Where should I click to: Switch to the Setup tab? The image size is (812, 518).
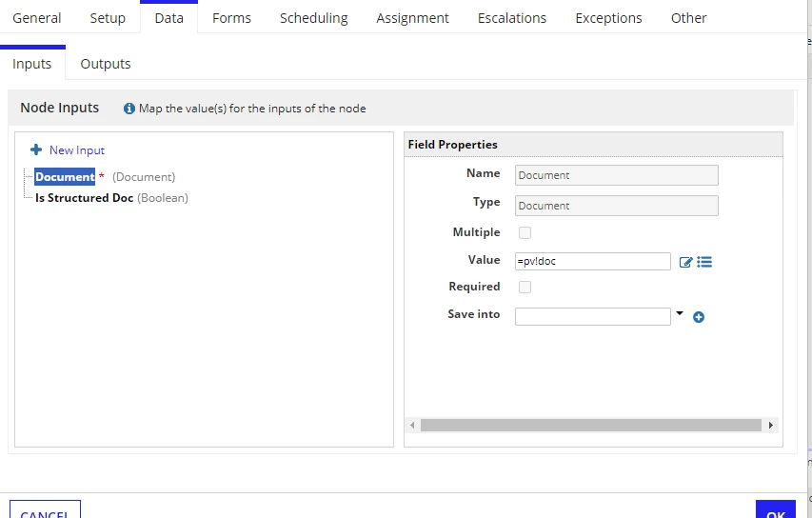click(108, 18)
